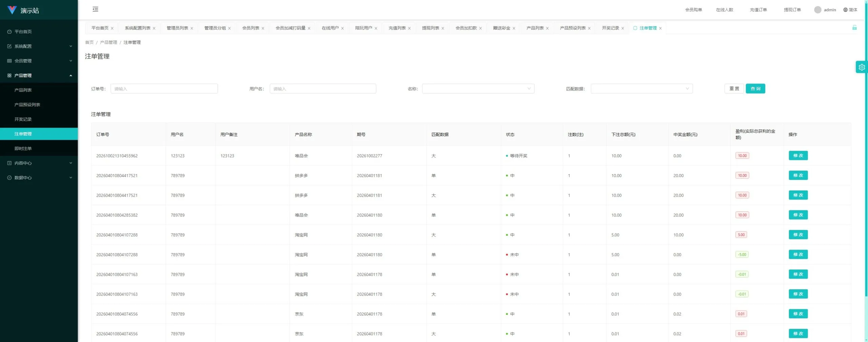The width and height of the screenshot is (868, 342).
Task: Close the 开奖记录 tab
Action: point(623,28)
